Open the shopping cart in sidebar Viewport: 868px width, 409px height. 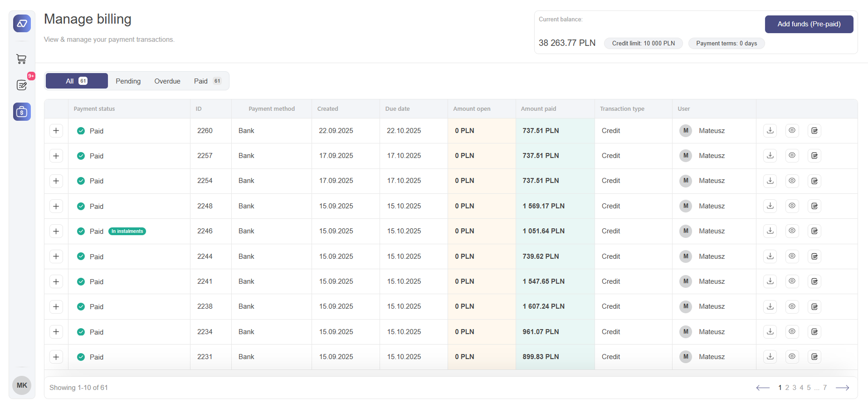click(x=21, y=59)
